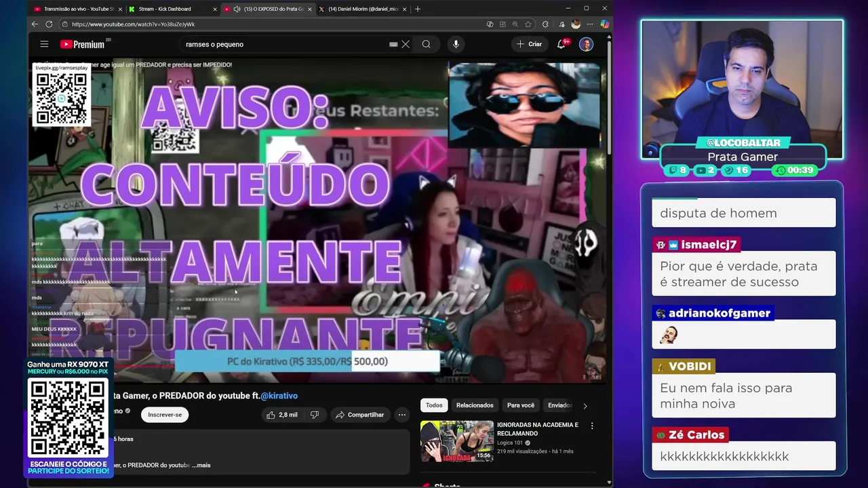
Task: Select the Para você filter chip
Action: click(521, 405)
